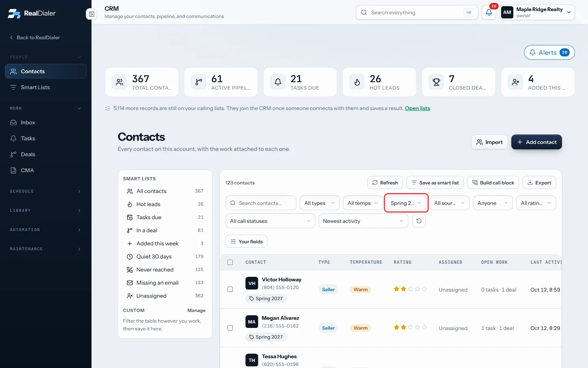Set Victor Holloway's star rating
Viewport: 588px width, 368px height.
[x=410, y=289]
